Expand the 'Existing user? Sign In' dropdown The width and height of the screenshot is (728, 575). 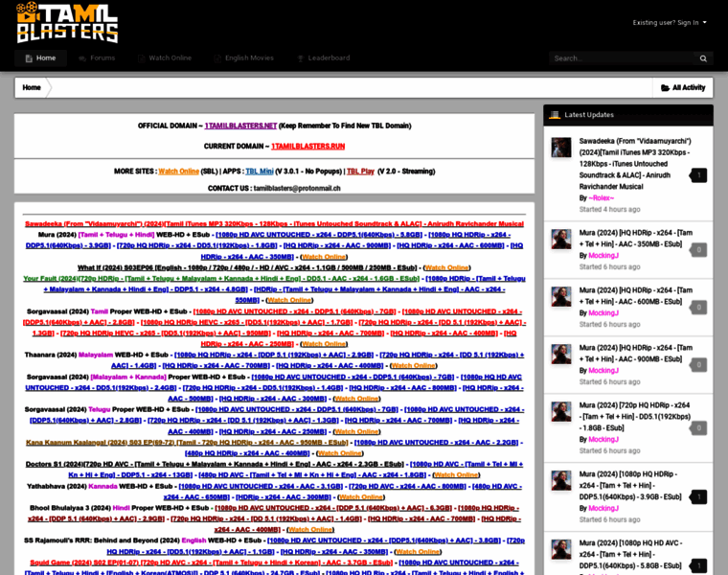coord(670,22)
